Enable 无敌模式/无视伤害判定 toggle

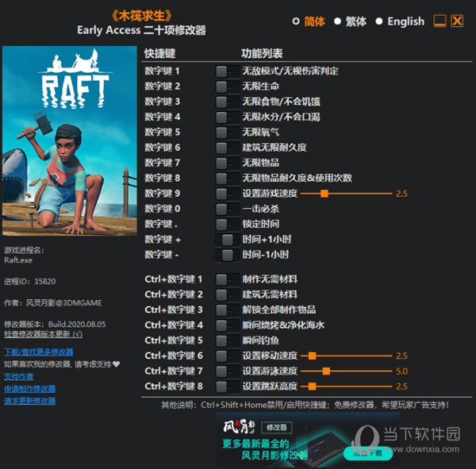[227, 71]
